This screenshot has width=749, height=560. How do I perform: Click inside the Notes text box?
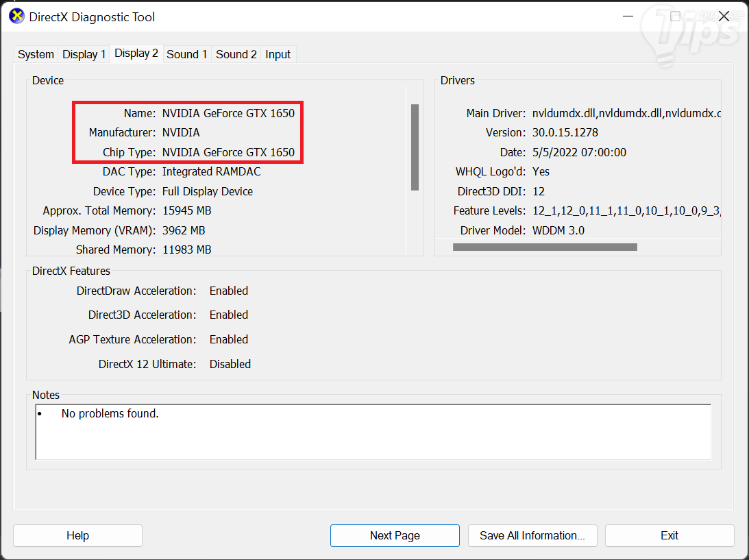coord(373,432)
